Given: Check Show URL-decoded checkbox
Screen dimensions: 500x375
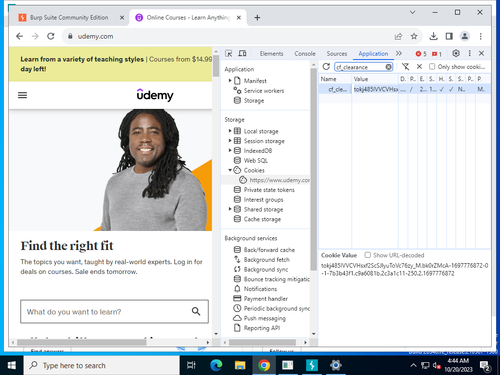Looking at the screenshot, I should [367, 255].
